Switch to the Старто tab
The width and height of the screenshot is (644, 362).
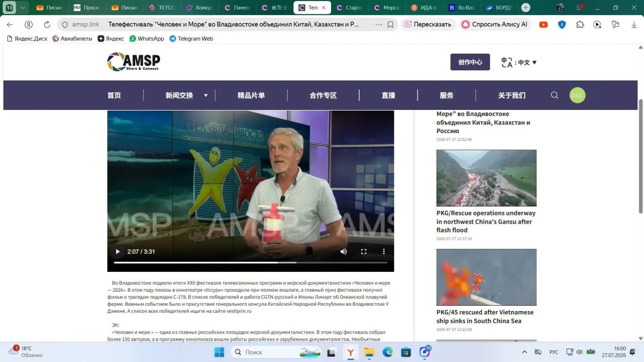(x=349, y=8)
